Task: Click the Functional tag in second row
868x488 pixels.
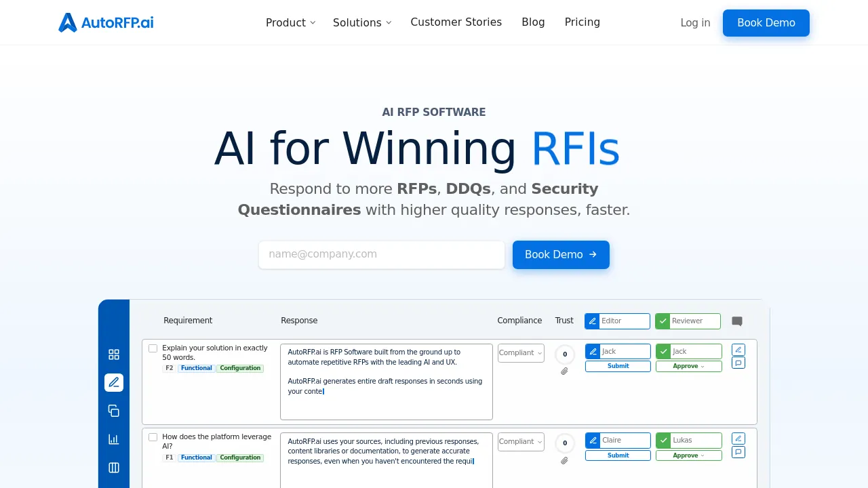Action: (197, 458)
